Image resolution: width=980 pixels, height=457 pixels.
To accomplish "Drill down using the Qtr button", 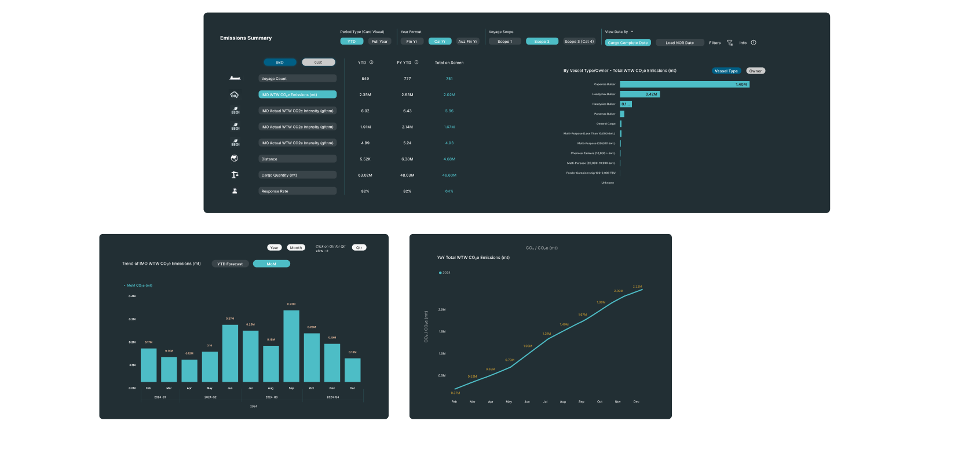I will (x=359, y=248).
